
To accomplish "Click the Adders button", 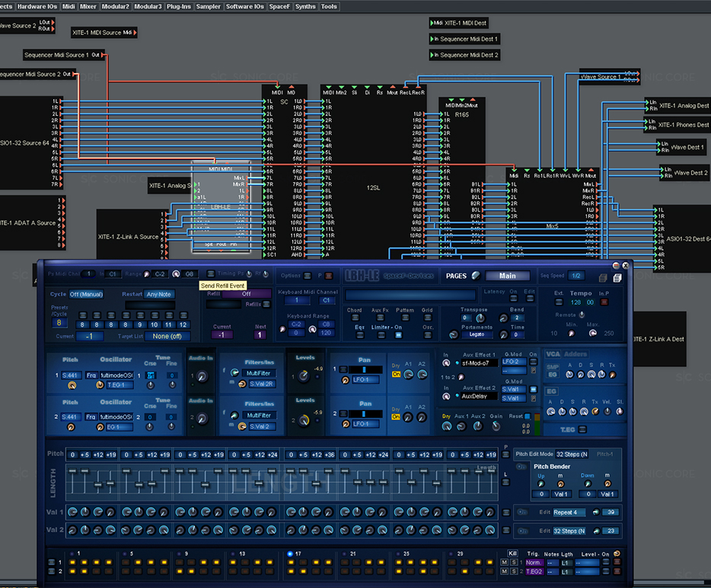I will (x=575, y=354).
